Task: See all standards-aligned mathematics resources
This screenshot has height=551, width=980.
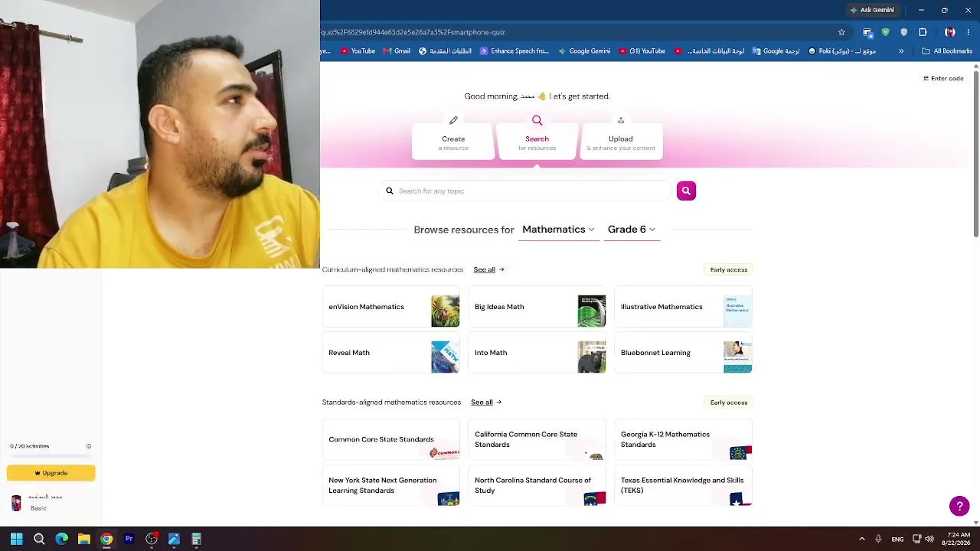Action: pyautogui.click(x=486, y=402)
